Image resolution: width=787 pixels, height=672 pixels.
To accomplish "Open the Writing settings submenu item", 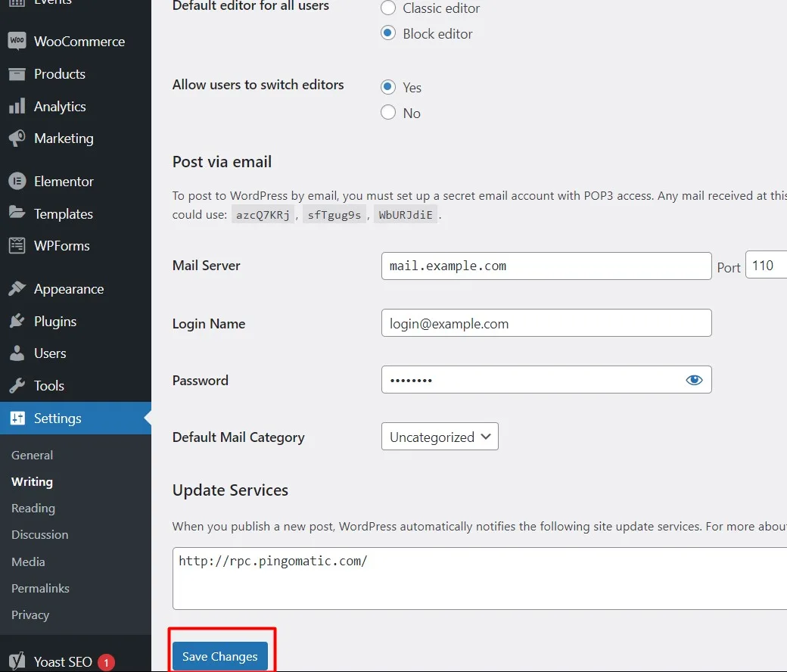I will [32, 482].
